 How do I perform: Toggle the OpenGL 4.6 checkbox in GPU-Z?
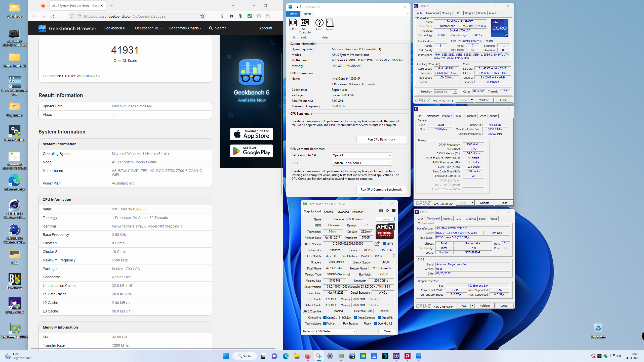375,324
